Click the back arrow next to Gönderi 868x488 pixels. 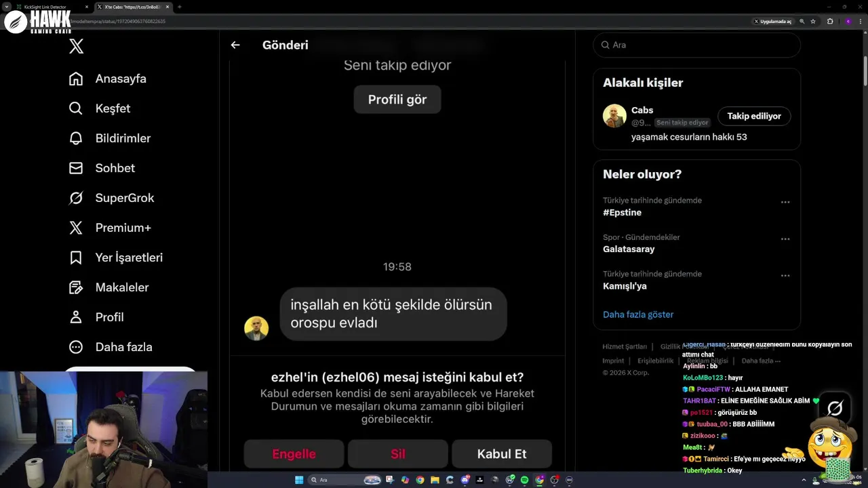click(x=235, y=45)
